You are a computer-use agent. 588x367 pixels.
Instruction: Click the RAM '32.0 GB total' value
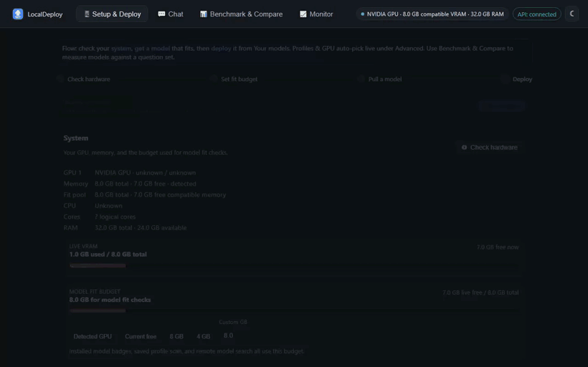click(x=141, y=227)
